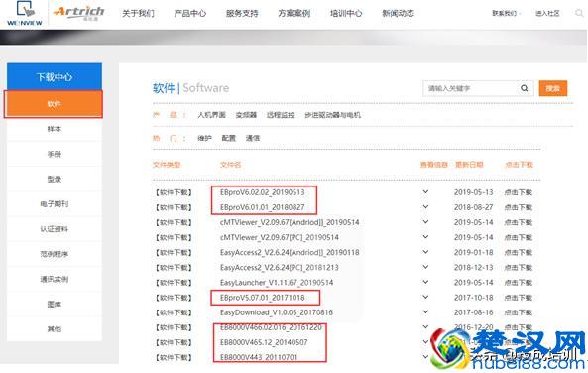The image size is (588, 373).
Task: Click 联系我们 link
Action: [x=505, y=13]
